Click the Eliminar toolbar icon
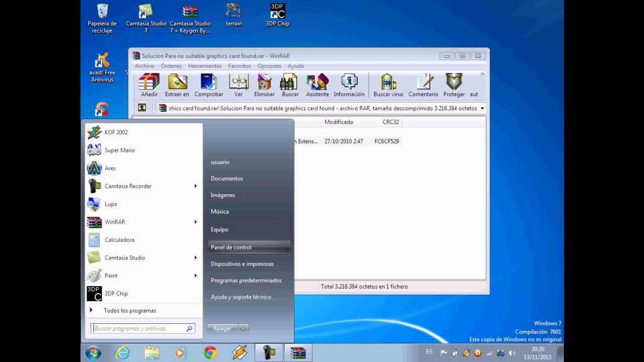Image resolution: width=644 pixels, height=362 pixels. pyautogui.click(x=264, y=85)
